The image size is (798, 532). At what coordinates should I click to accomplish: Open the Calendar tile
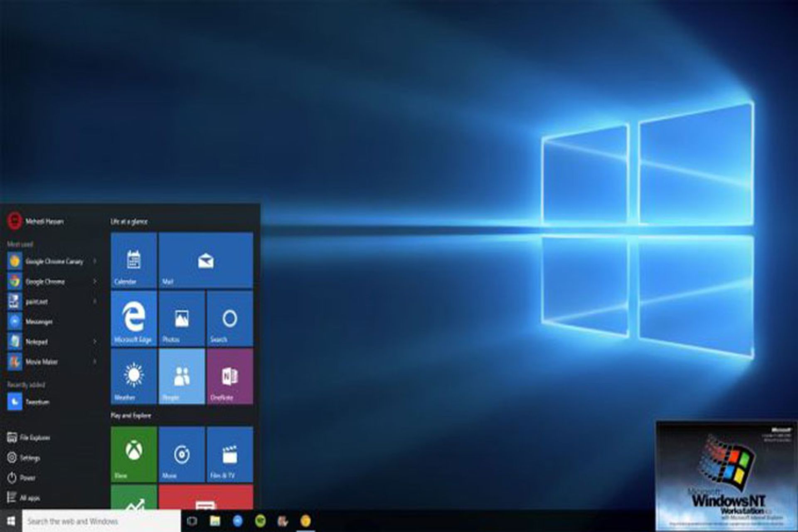(x=134, y=260)
